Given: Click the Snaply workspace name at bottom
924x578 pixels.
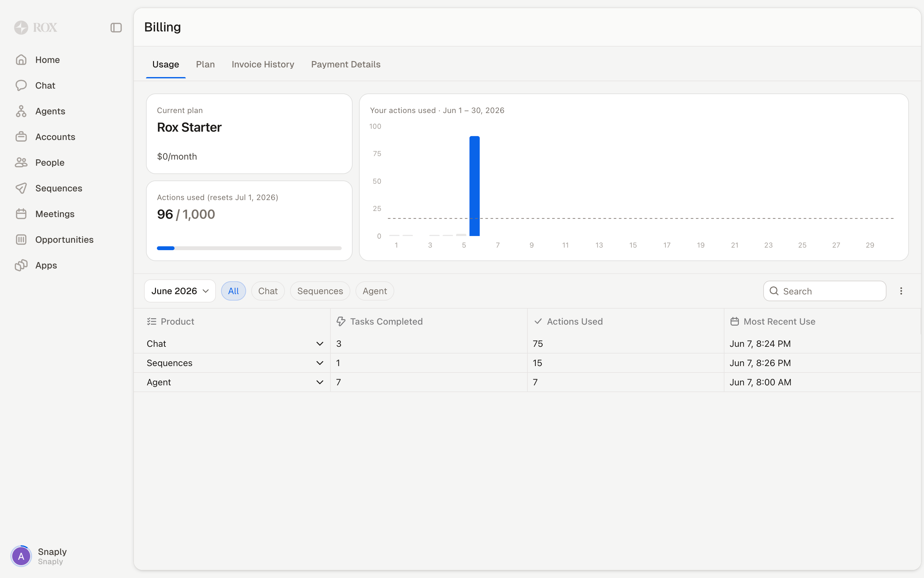Looking at the screenshot, I should pos(52,552).
